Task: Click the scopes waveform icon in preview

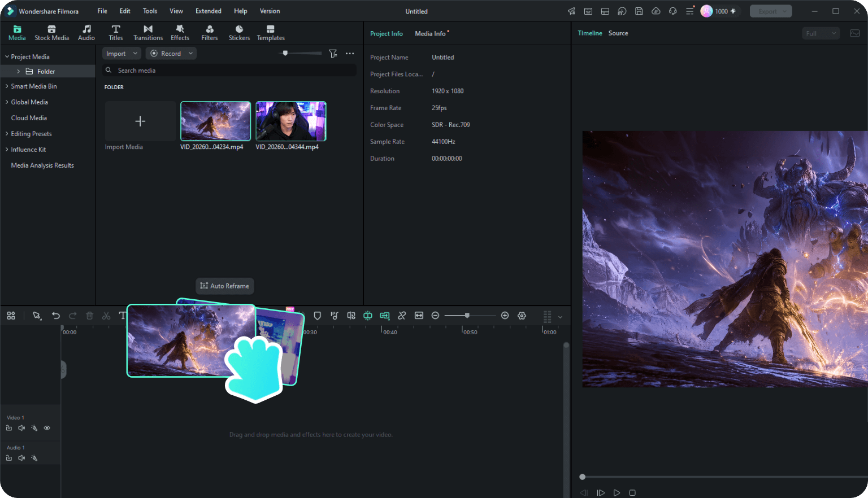Action: point(854,33)
